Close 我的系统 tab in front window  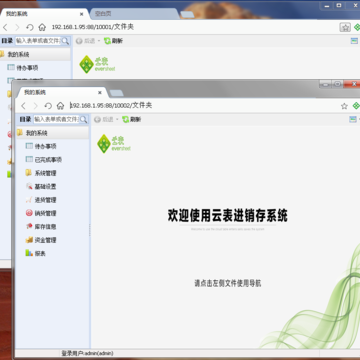pos(100,93)
